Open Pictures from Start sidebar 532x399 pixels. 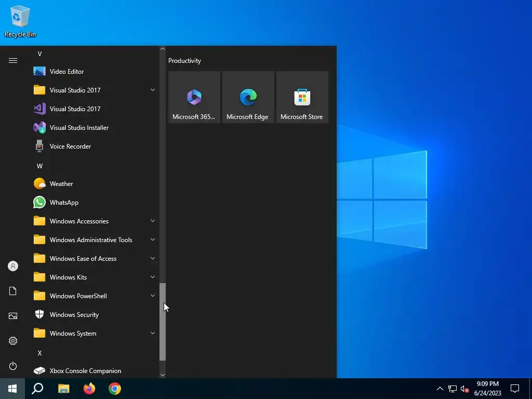click(13, 316)
